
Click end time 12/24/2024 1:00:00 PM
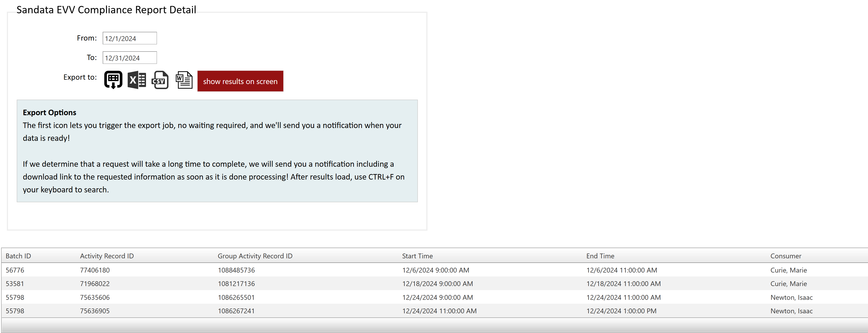621,311
